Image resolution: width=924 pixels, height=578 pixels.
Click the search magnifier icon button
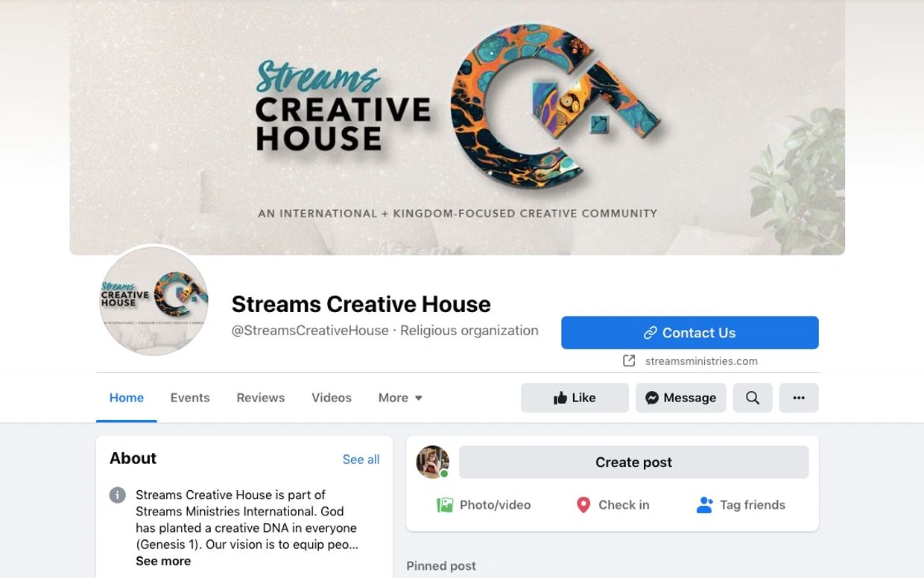tap(753, 398)
